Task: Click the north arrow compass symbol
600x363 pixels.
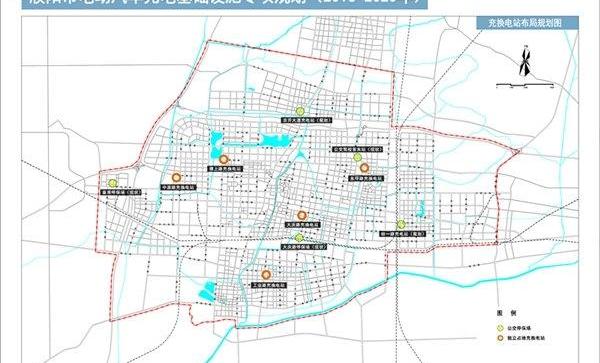Action: tap(525, 61)
